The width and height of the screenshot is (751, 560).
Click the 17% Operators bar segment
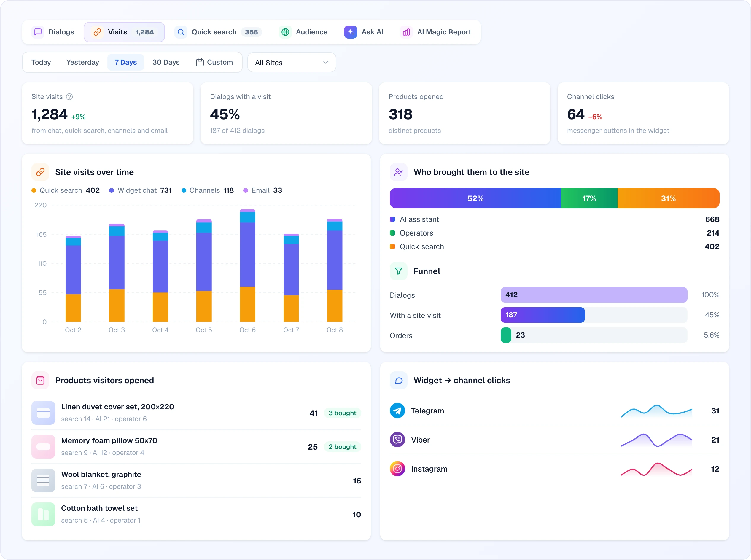pos(589,198)
